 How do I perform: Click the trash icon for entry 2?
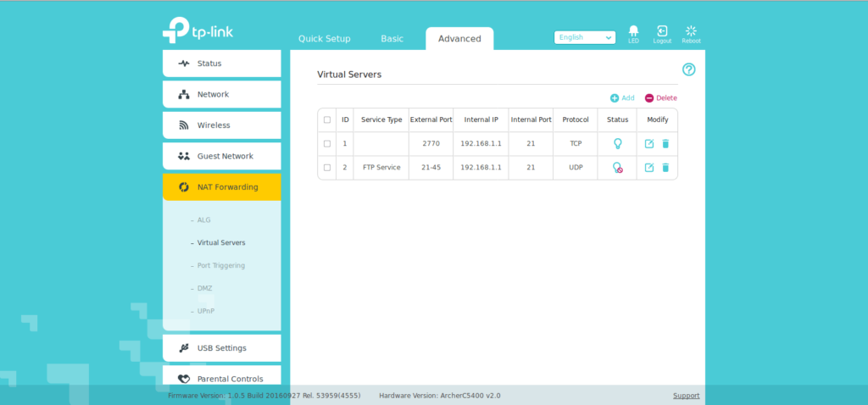[x=665, y=168]
